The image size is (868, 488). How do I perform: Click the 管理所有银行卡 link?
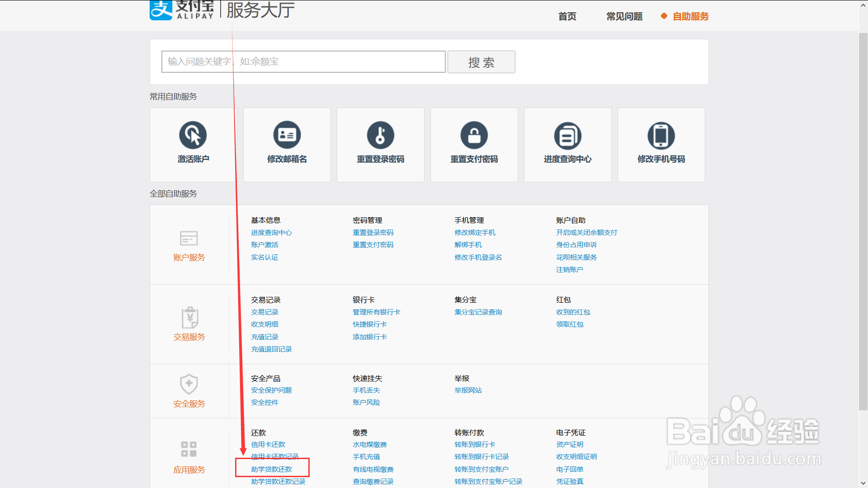point(377,312)
